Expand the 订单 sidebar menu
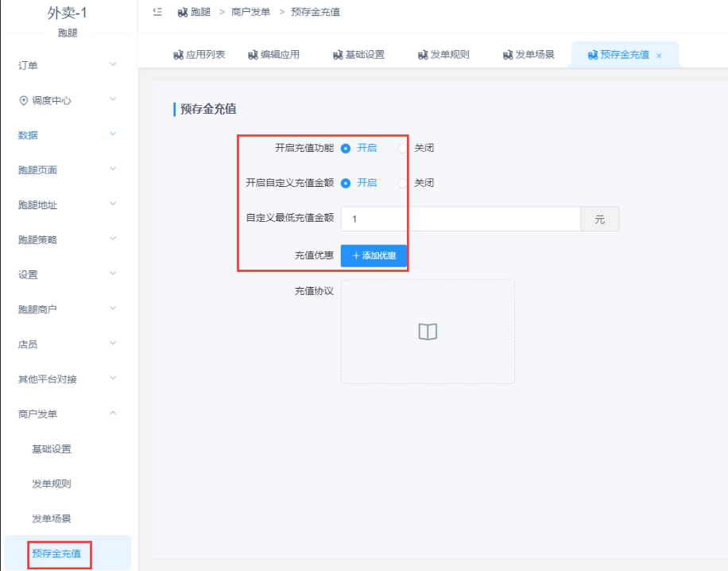Image resolution: width=728 pixels, height=571 pixels. [x=68, y=65]
